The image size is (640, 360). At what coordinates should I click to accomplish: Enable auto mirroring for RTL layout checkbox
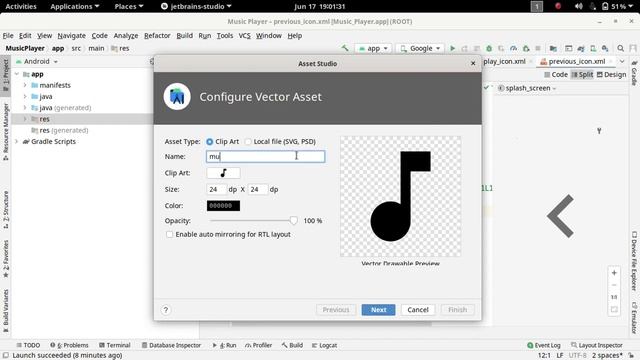pos(169,234)
